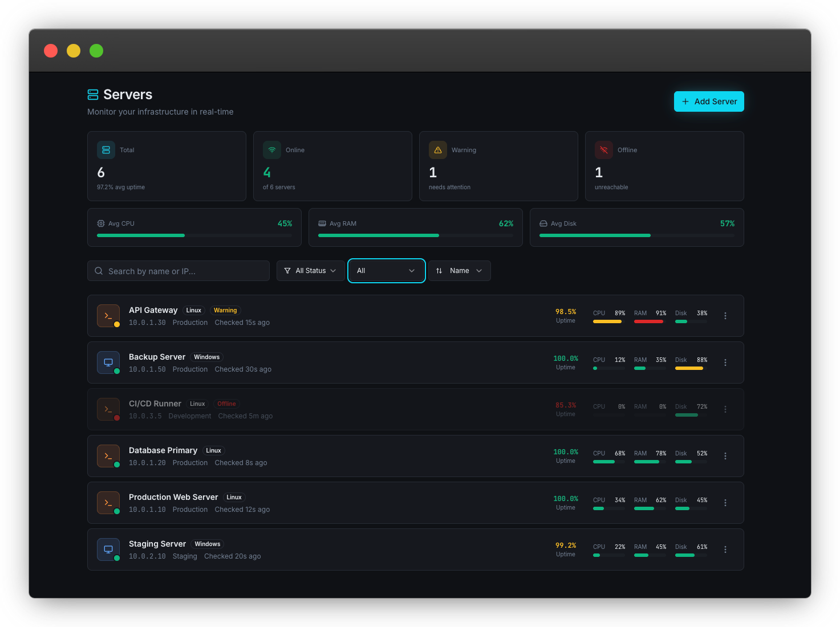Open the highlighted All dropdown

(x=386, y=270)
